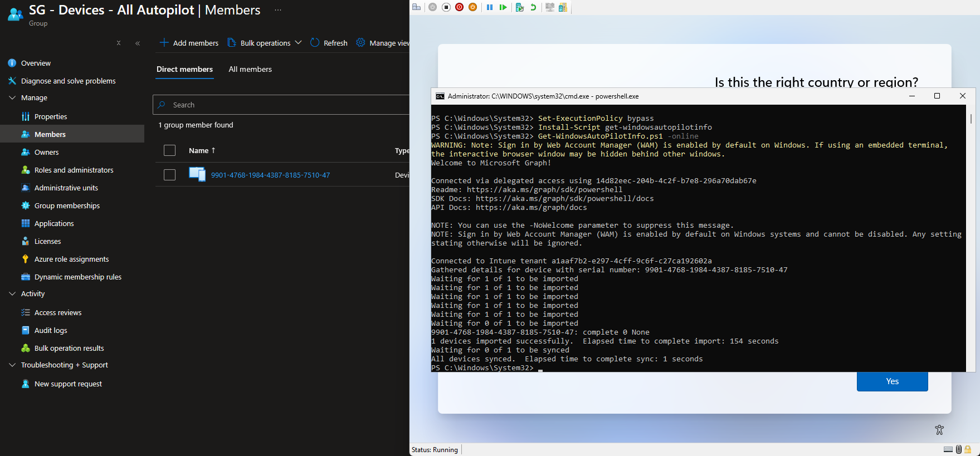Pause the virtual machine
The width and height of the screenshot is (980, 456).
(x=490, y=7)
